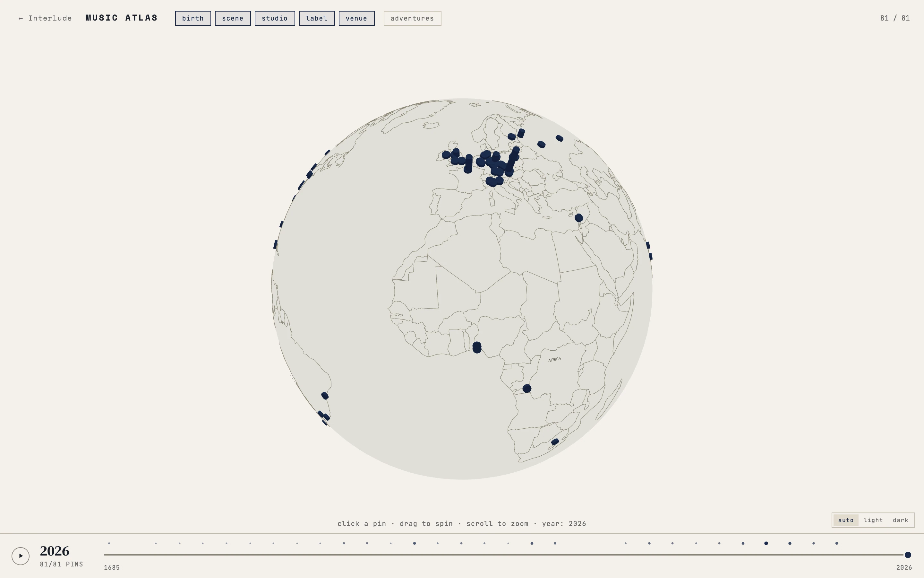924x578 pixels.
Task: Toggle the birth filter
Action: [193, 18]
